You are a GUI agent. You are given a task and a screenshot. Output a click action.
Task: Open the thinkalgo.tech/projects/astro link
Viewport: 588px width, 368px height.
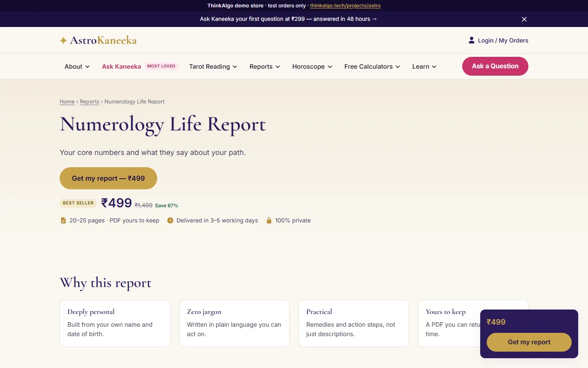(x=345, y=6)
